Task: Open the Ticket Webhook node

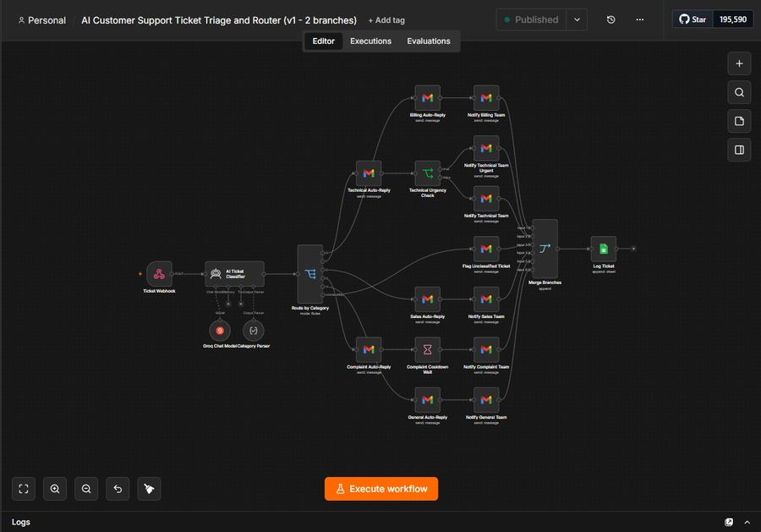Action: click(159, 274)
